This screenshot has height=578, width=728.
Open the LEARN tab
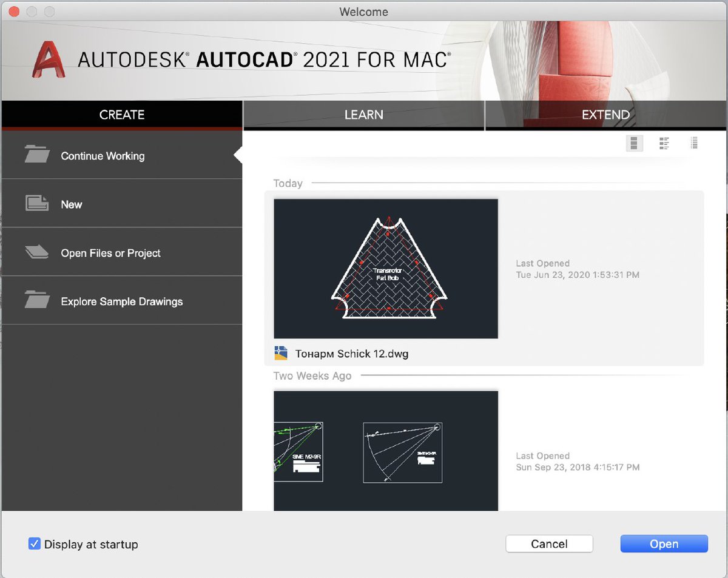[363, 115]
